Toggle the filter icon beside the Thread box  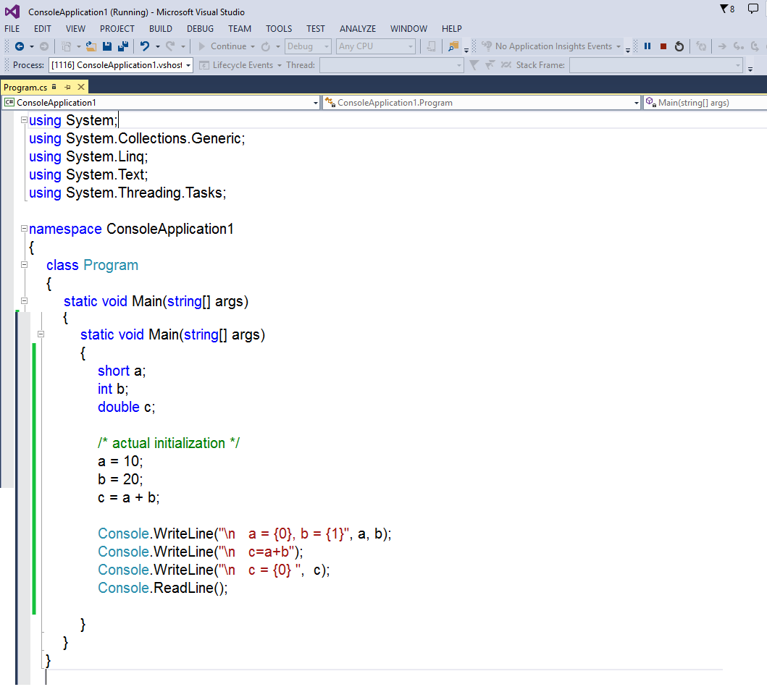[474, 64]
